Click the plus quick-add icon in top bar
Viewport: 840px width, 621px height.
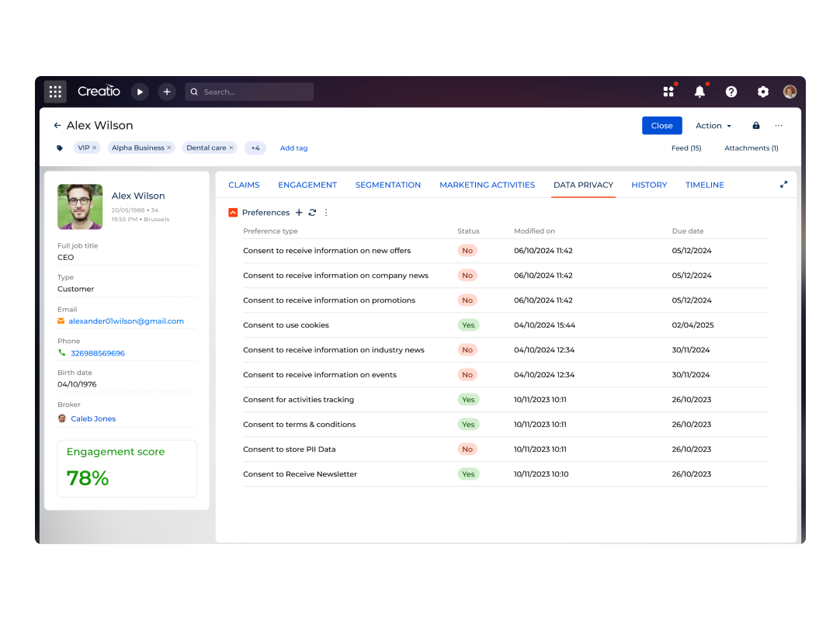tap(167, 92)
